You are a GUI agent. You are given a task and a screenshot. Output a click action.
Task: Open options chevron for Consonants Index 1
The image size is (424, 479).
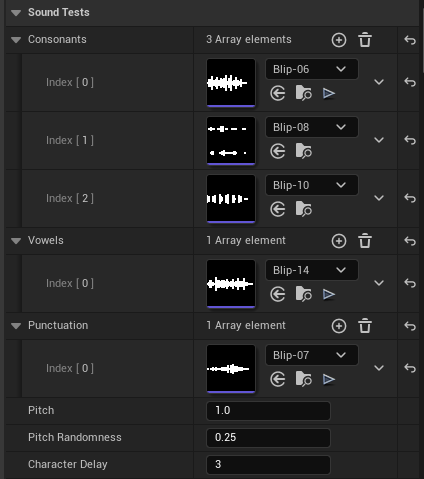379,140
